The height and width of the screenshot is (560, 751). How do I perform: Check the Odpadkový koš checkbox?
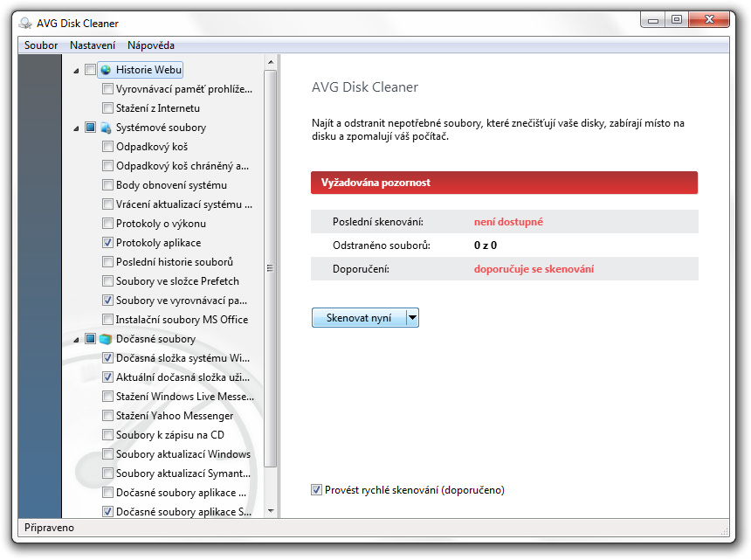pyautogui.click(x=107, y=147)
